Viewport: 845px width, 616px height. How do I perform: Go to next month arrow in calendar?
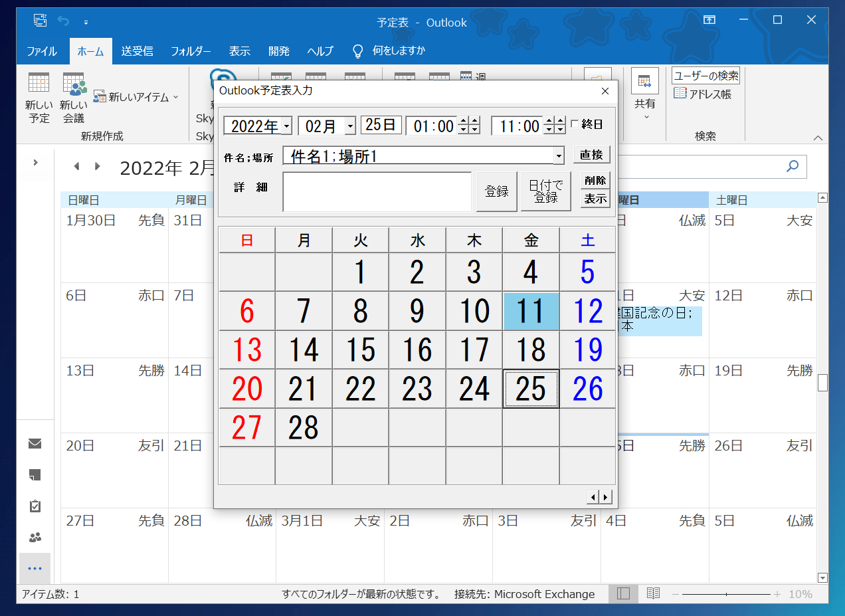tap(98, 166)
